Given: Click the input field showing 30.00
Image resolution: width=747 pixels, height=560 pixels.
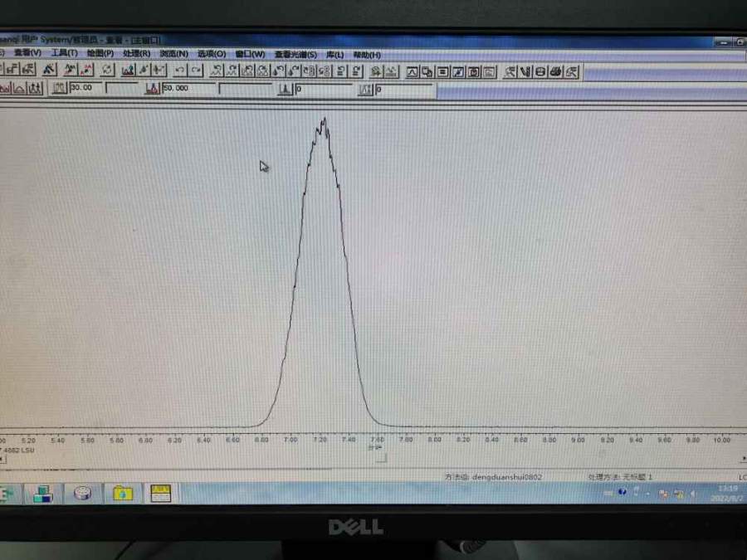Looking at the screenshot, I should tap(86, 88).
